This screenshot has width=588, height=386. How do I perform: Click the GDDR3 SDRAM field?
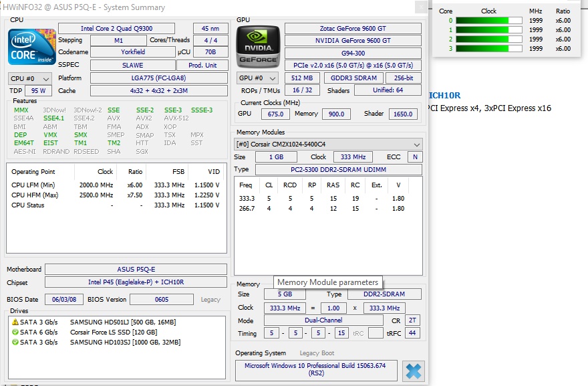tap(353, 78)
